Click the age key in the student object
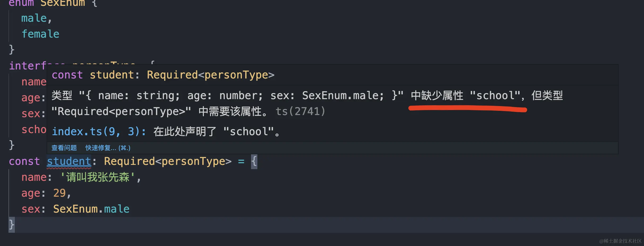Screen dimensions: 644x246 [31, 193]
